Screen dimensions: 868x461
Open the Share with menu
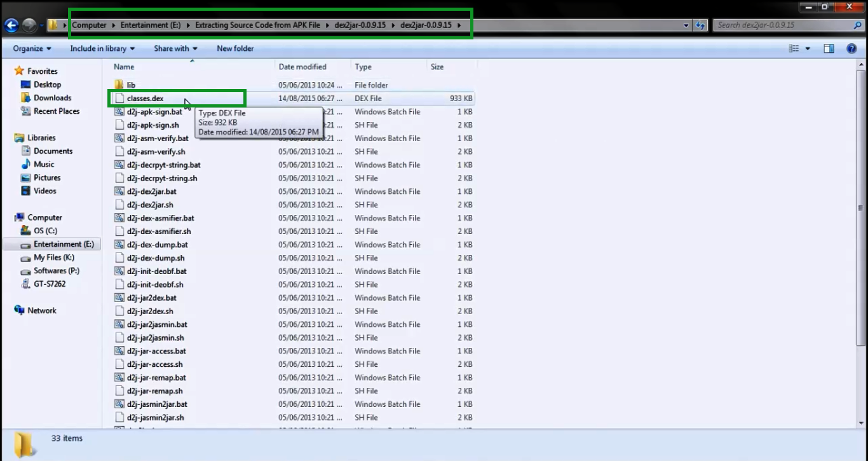[172, 48]
